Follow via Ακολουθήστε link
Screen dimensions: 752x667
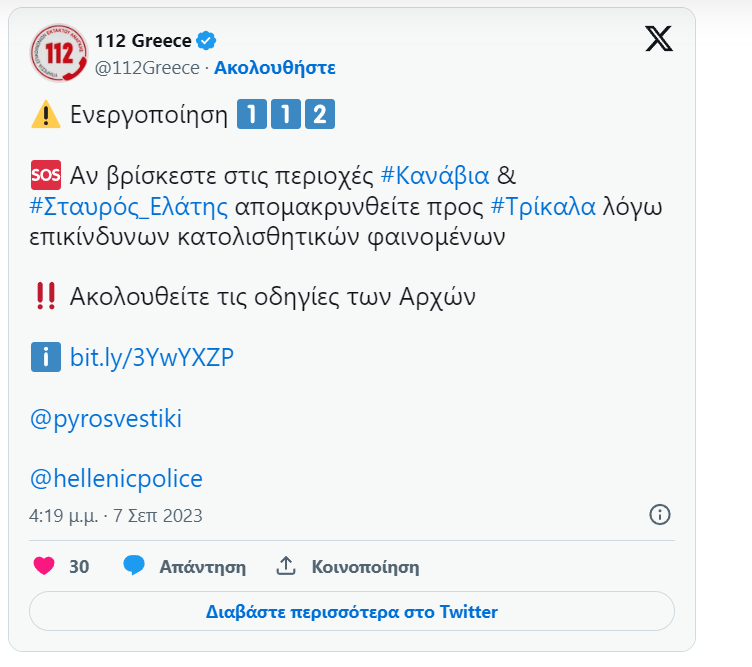(x=275, y=68)
